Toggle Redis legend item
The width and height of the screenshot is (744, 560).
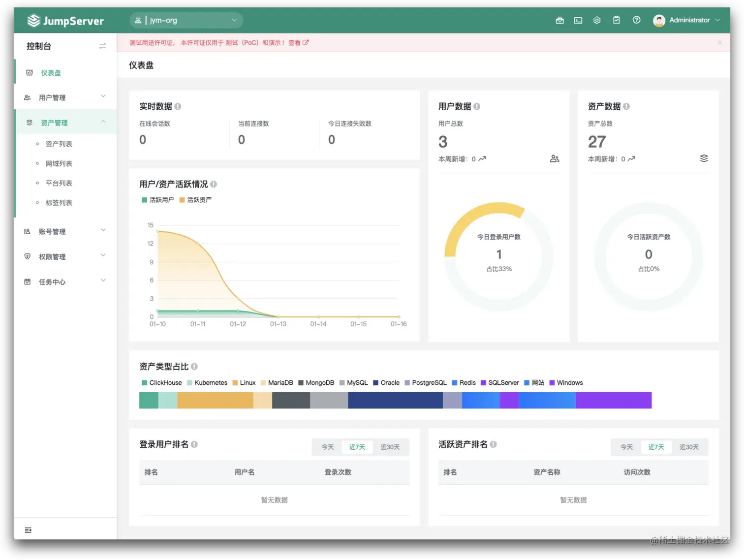464,383
